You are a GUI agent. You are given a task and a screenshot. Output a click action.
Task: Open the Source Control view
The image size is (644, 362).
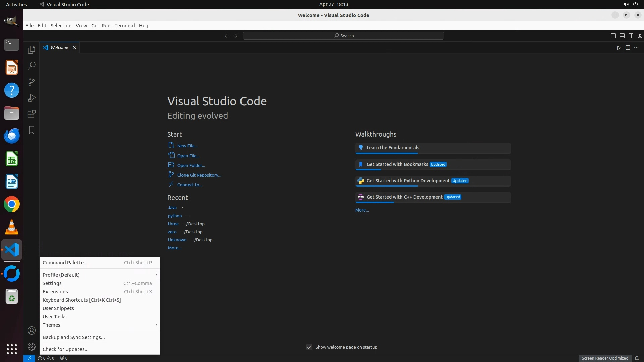click(x=32, y=81)
